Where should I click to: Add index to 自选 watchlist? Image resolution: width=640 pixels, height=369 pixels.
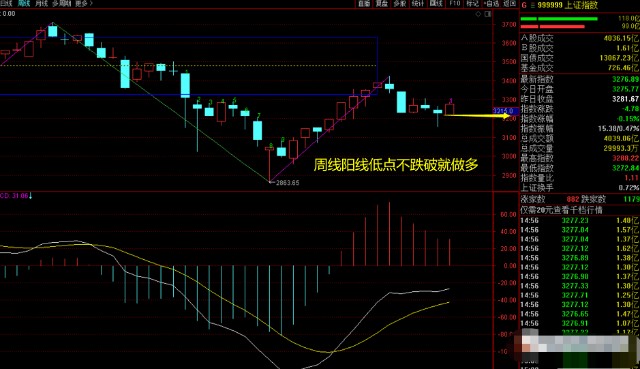click(491, 3)
